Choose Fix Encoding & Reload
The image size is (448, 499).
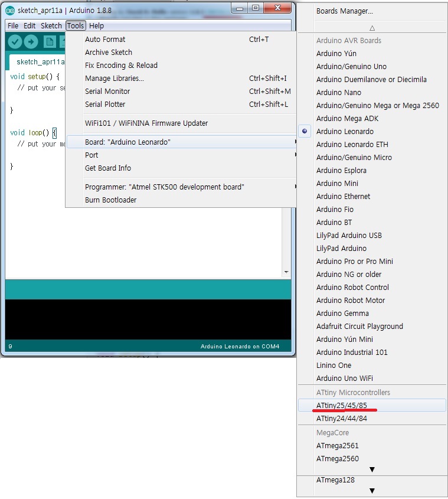point(181,65)
